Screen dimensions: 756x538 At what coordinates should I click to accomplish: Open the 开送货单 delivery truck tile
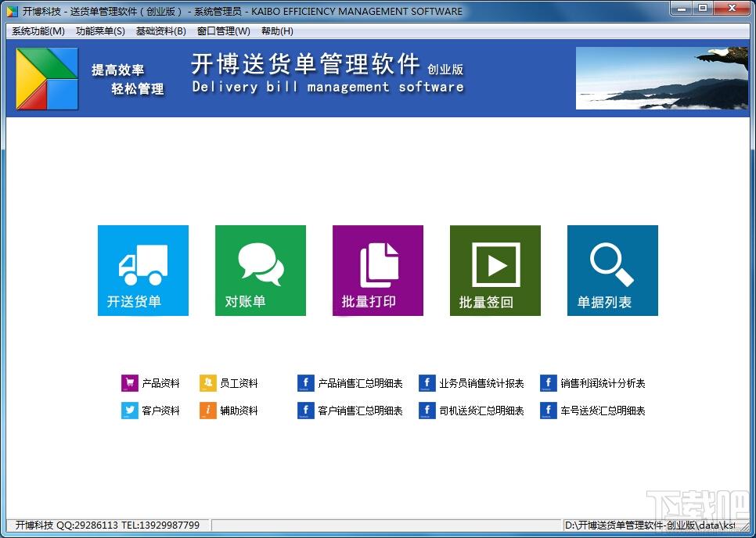142,271
